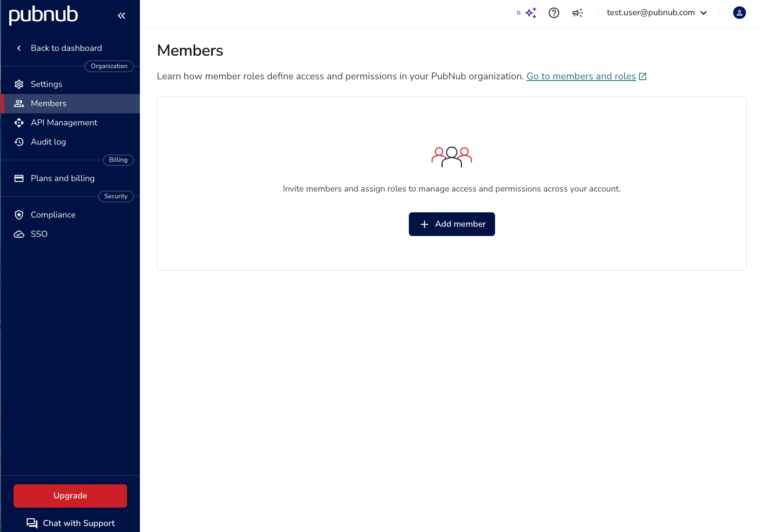This screenshot has width=760, height=532.
Task: Open the Audit log page
Action: (71, 142)
